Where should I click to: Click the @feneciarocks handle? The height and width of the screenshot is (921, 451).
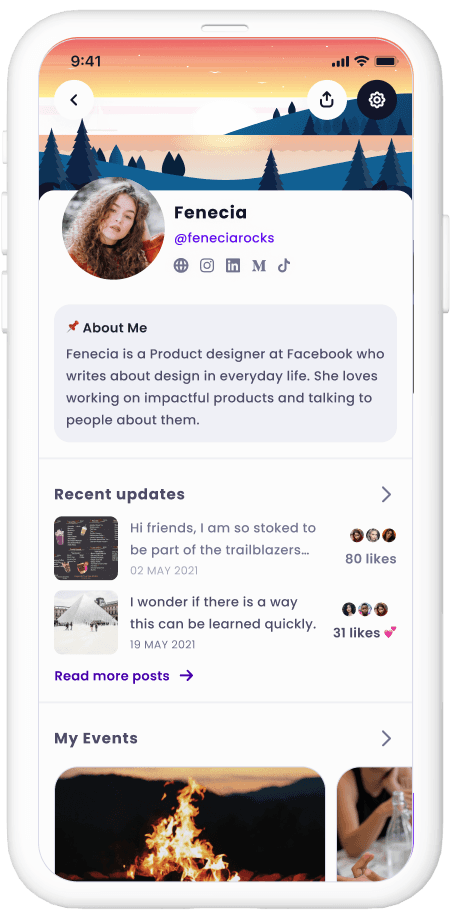224,238
